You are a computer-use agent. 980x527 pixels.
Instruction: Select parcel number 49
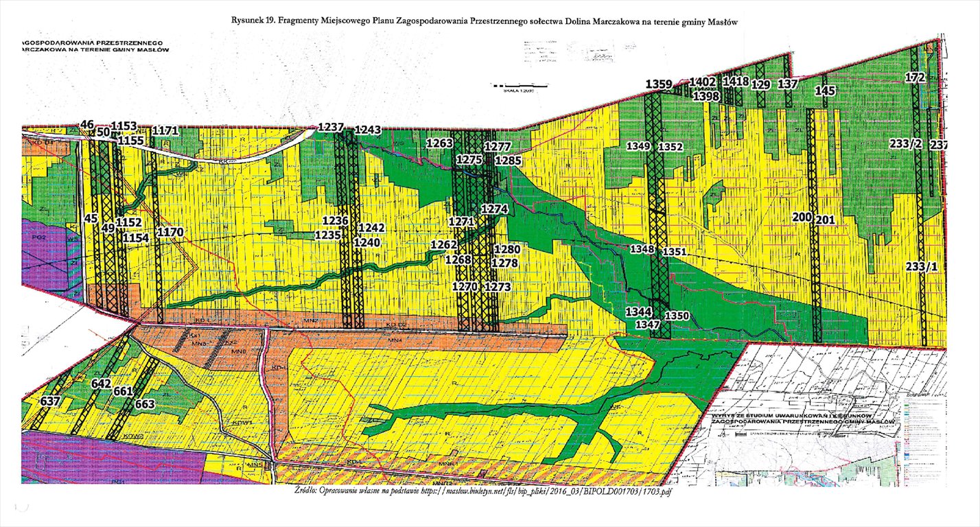[x=108, y=228]
